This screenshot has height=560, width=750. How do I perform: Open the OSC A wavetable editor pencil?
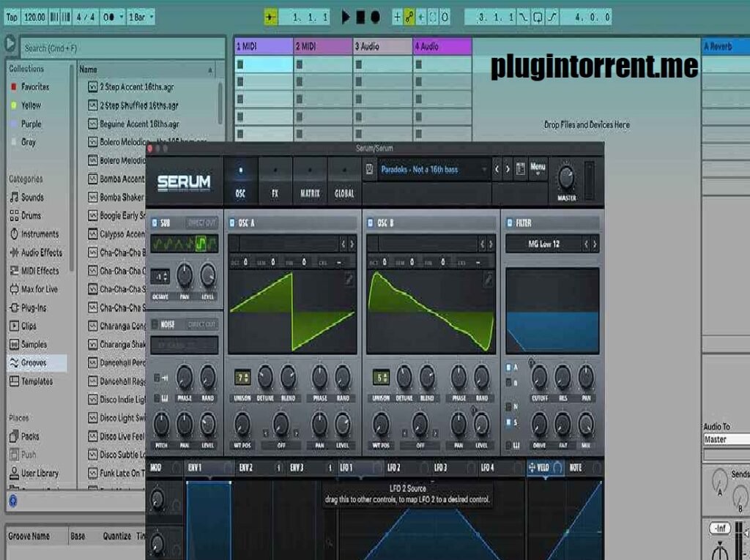(x=349, y=280)
